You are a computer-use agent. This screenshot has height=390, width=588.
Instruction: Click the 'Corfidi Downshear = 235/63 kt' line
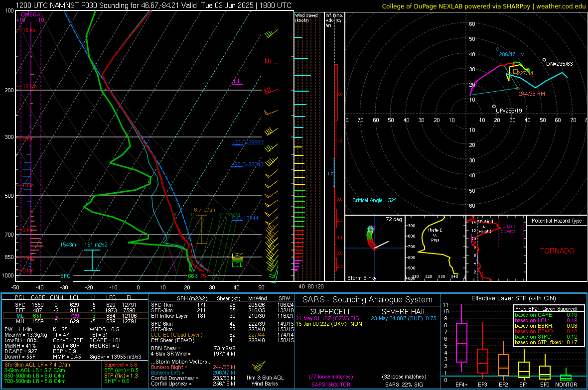pyautogui.click(x=193, y=378)
